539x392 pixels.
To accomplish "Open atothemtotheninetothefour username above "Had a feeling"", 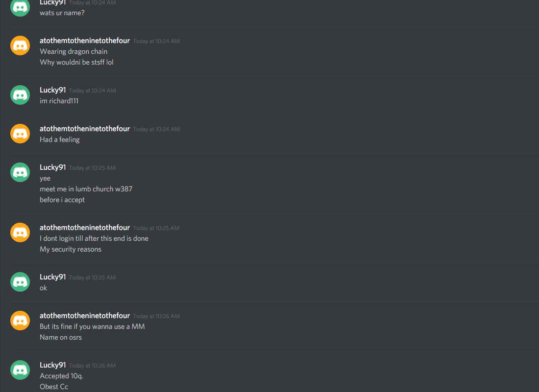I will tap(85, 129).
